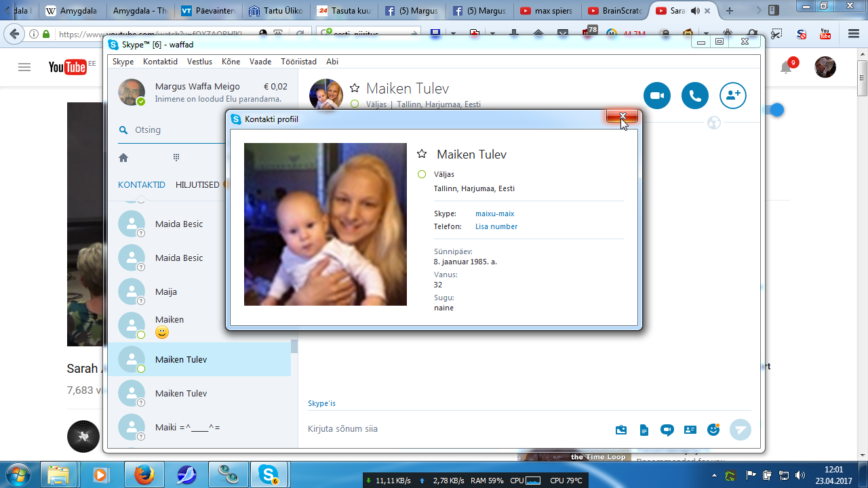The width and height of the screenshot is (868, 488).
Task: Open the Skype Home view
Action: (x=123, y=157)
